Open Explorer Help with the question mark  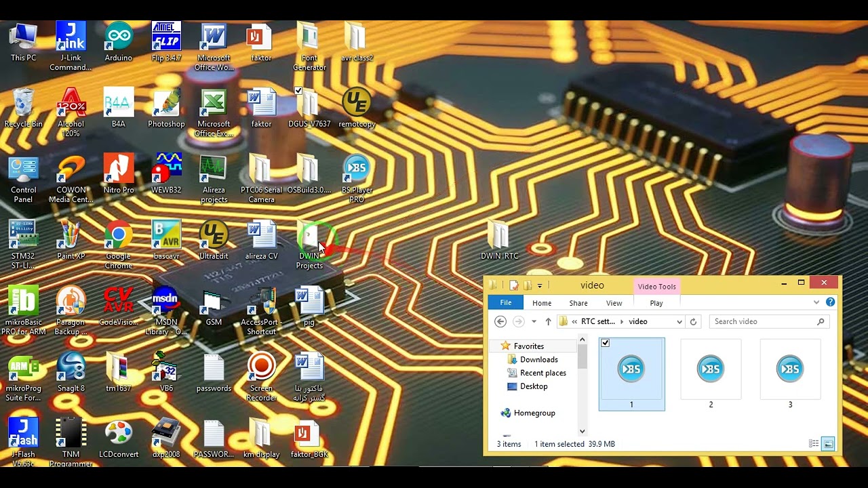coord(831,302)
